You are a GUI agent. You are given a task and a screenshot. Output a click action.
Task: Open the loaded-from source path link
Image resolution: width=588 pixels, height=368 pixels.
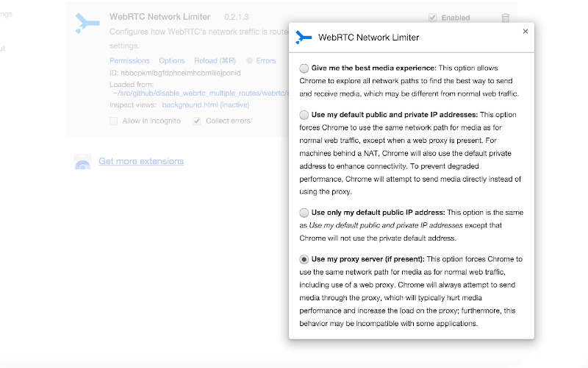pyautogui.click(x=201, y=93)
